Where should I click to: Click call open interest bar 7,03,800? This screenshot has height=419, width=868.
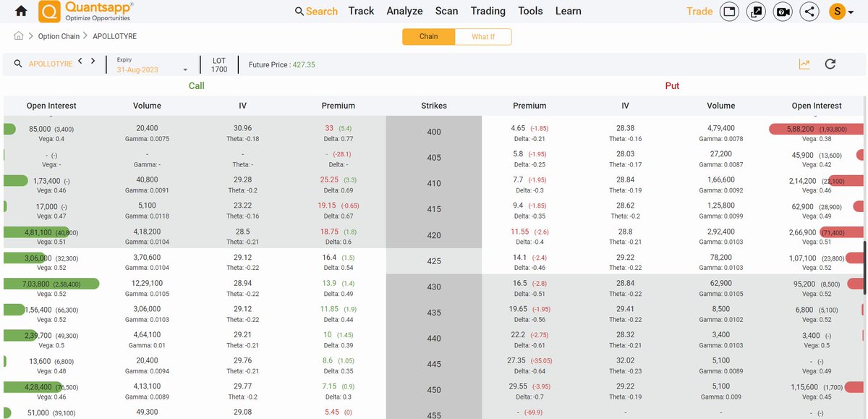tap(51, 284)
